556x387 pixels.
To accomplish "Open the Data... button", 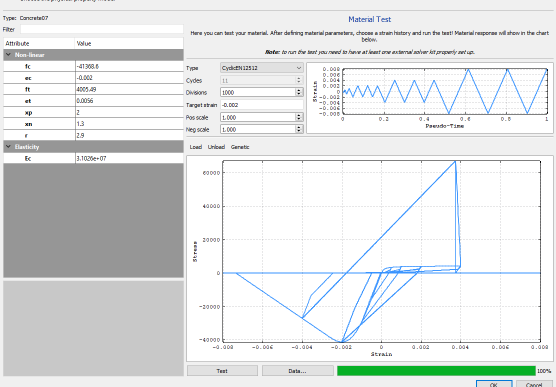I will tap(298, 371).
